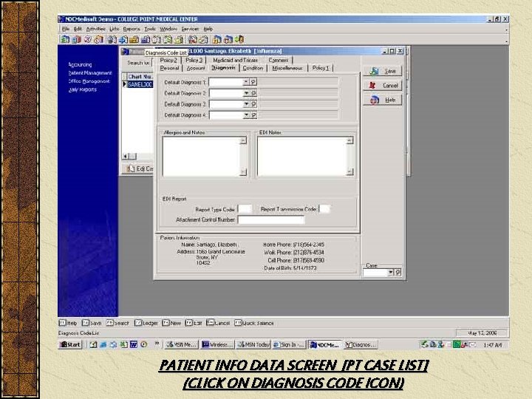Screen dimensions: 532x399
Task: Open the Patient List toolbar icon
Action: [x=112, y=40]
